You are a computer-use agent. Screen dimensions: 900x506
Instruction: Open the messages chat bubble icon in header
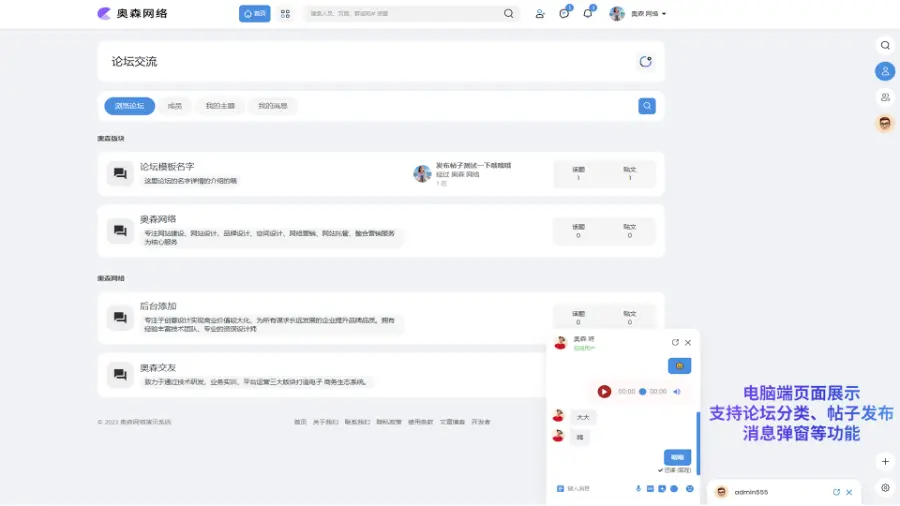(564, 14)
